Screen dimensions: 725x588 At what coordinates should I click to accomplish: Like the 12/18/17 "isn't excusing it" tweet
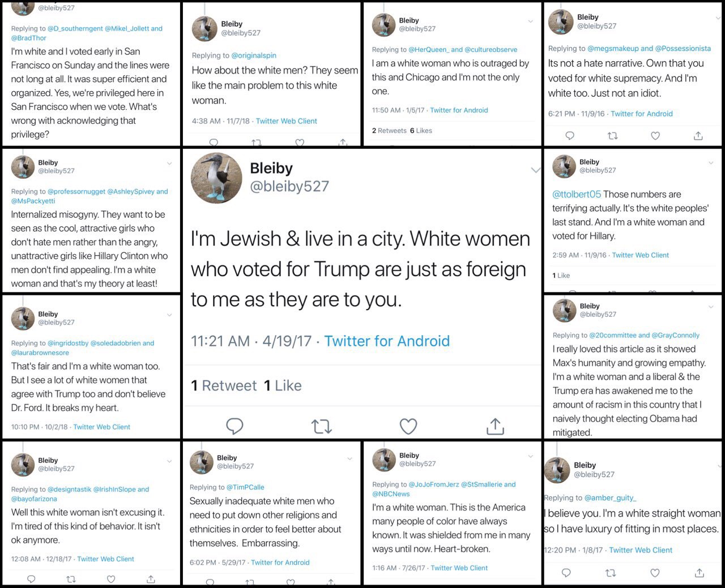[111, 579]
